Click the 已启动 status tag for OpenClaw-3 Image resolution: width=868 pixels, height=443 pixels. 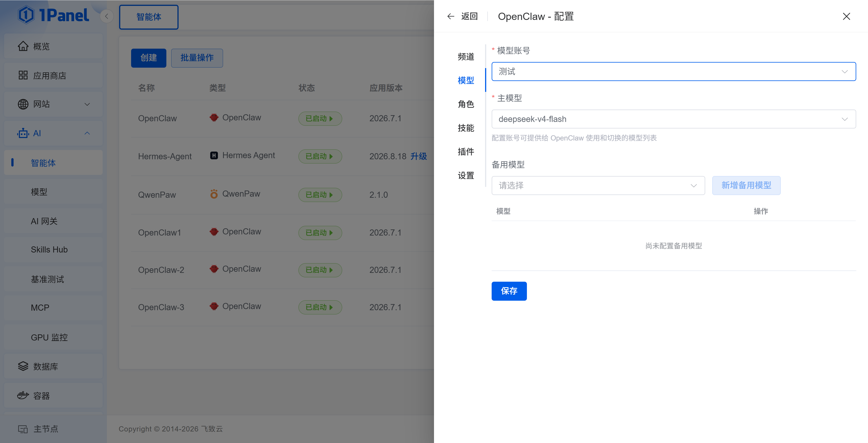pyautogui.click(x=320, y=307)
